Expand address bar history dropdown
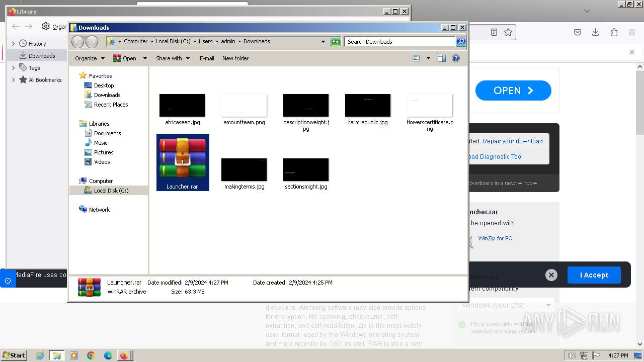Screen dimensions: 644x362 (x=323, y=42)
